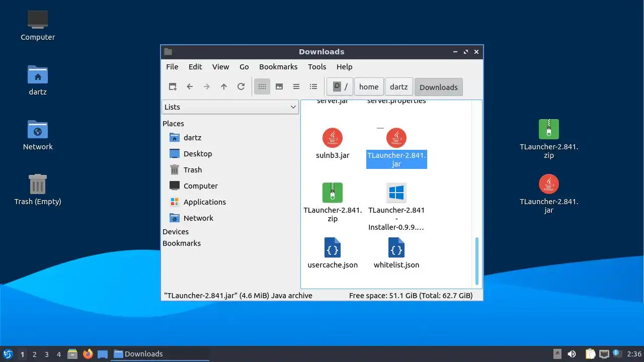Open clipboard manager tray icon
Viewport: 644px width, 362px height.
(590, 354)
